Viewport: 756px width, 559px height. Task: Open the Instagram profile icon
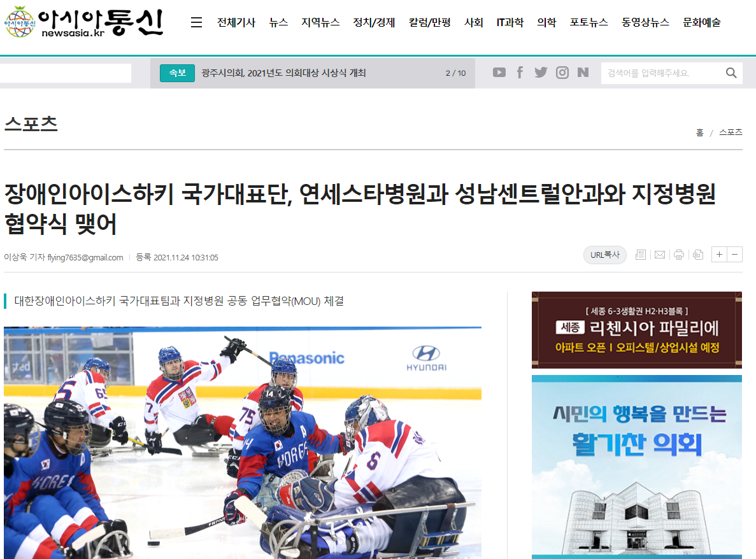coord(562,73)
